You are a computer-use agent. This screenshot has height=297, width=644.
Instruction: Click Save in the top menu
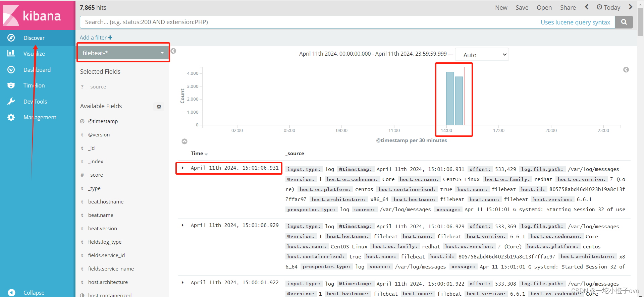pos(522,7)
